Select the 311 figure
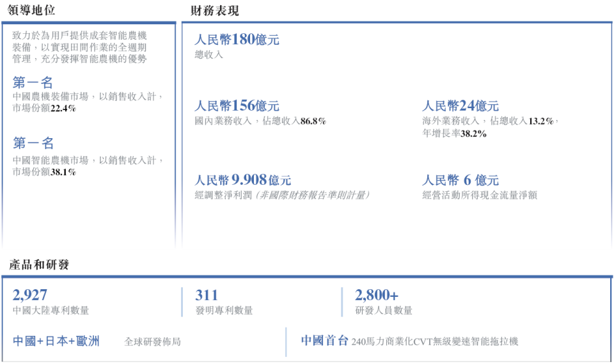614x364 pixels. pos(207,295)
